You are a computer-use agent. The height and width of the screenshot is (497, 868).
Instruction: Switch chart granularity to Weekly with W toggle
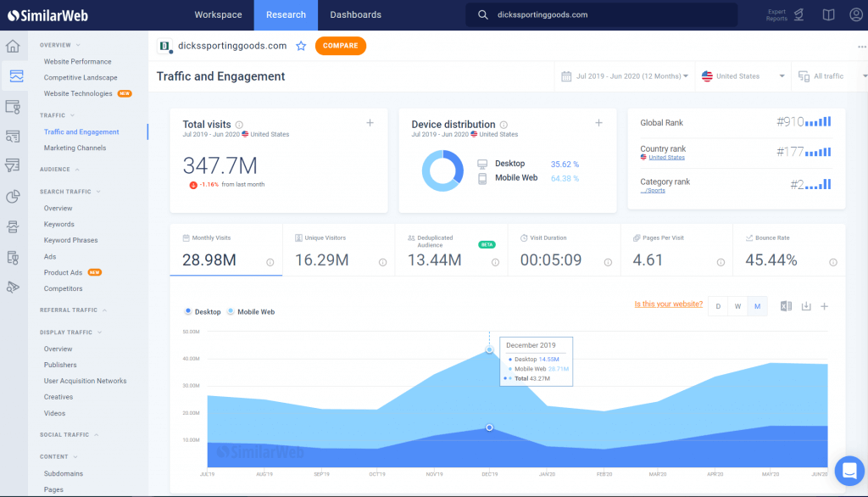pos(737,306)
